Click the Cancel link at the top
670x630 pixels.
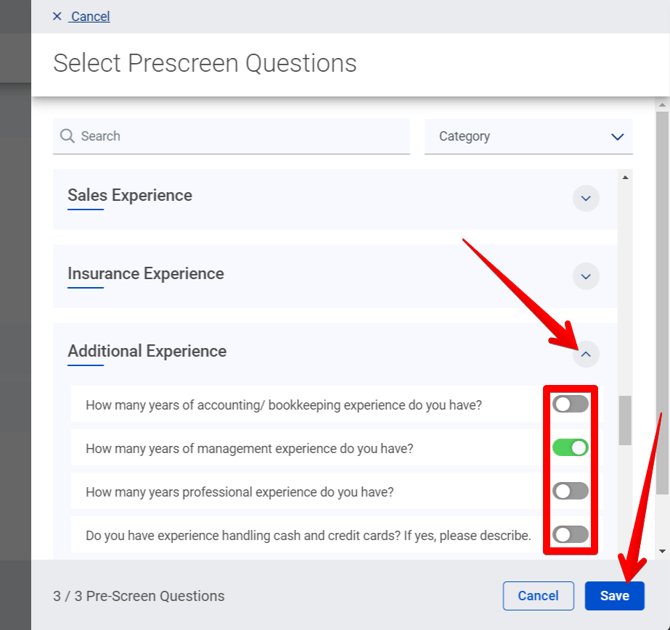click(x=90, y=16)
